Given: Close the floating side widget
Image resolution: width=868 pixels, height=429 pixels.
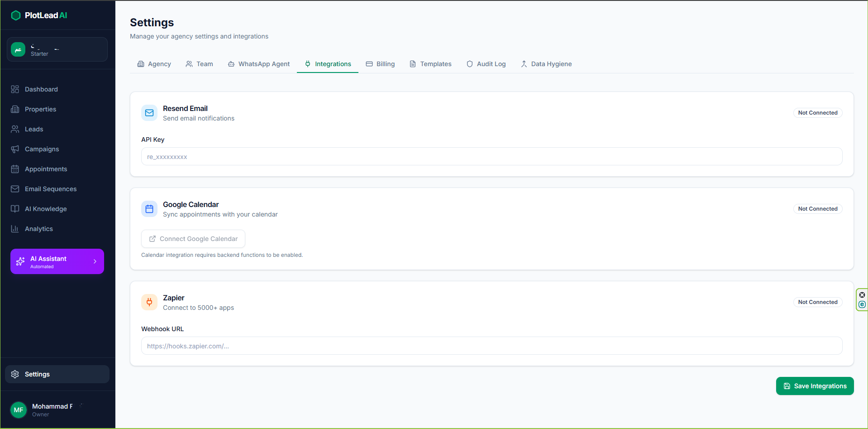Looking at the screenshot, I should click(x=862, y=295).
